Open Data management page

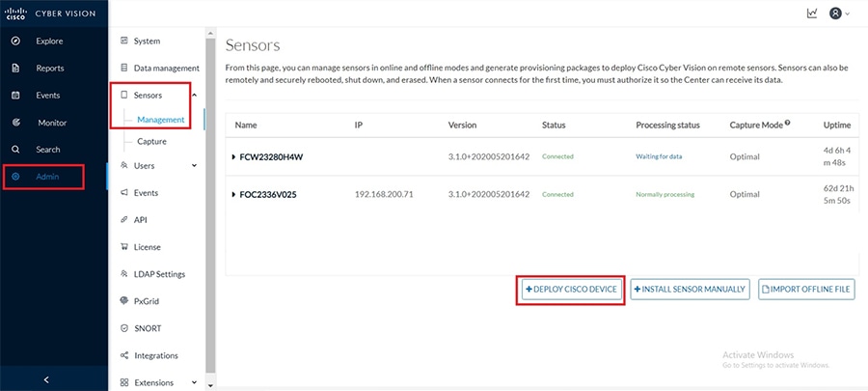(167, 69)
